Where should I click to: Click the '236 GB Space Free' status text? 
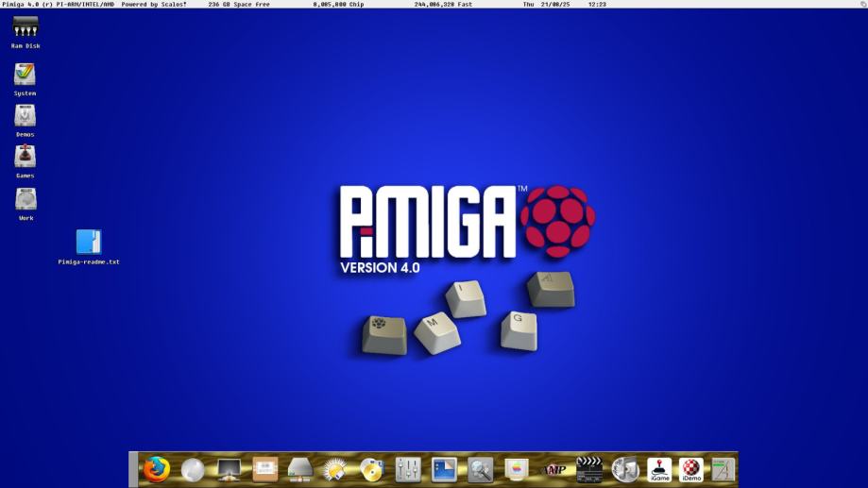239,4
